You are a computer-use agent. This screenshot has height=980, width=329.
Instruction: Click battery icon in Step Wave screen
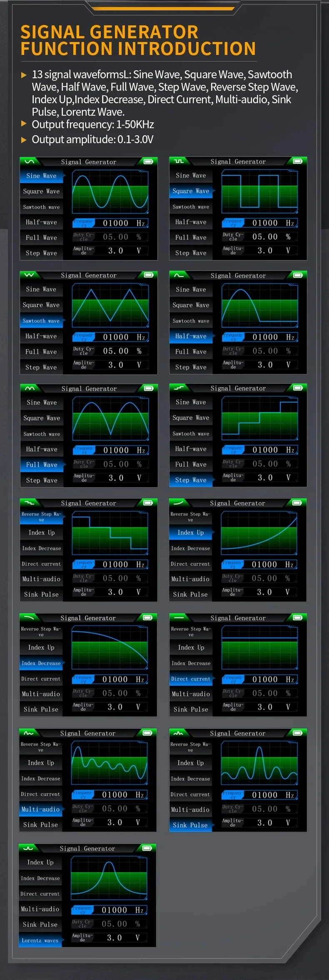[297, 388]
